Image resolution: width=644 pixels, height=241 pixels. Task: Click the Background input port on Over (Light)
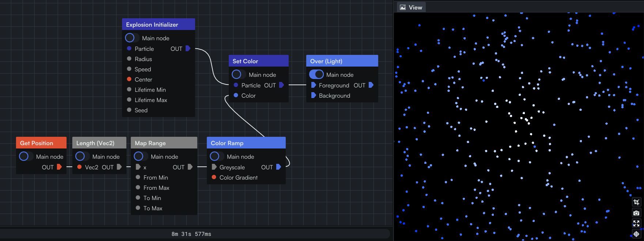coord(313,95)
